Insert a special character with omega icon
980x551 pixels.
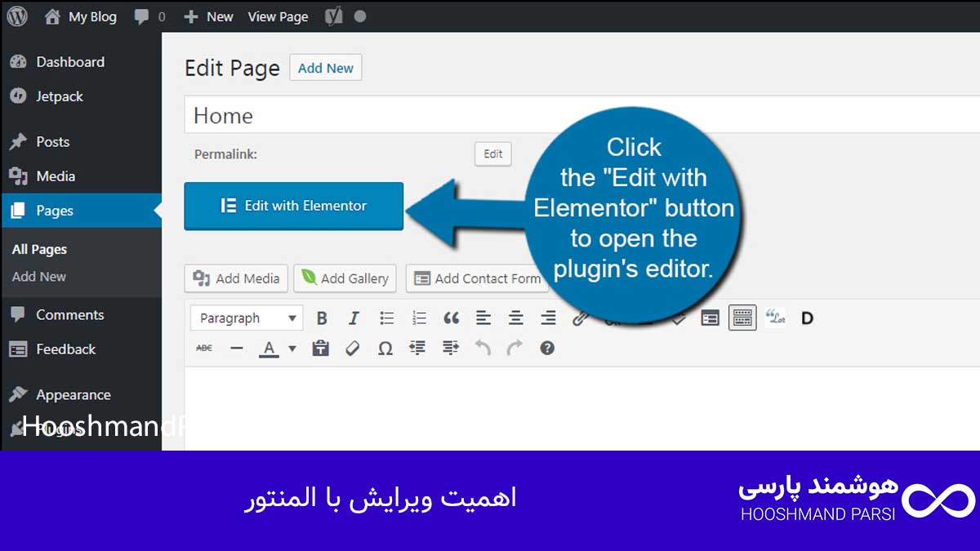pyautogui.click(x=385, y=349)
